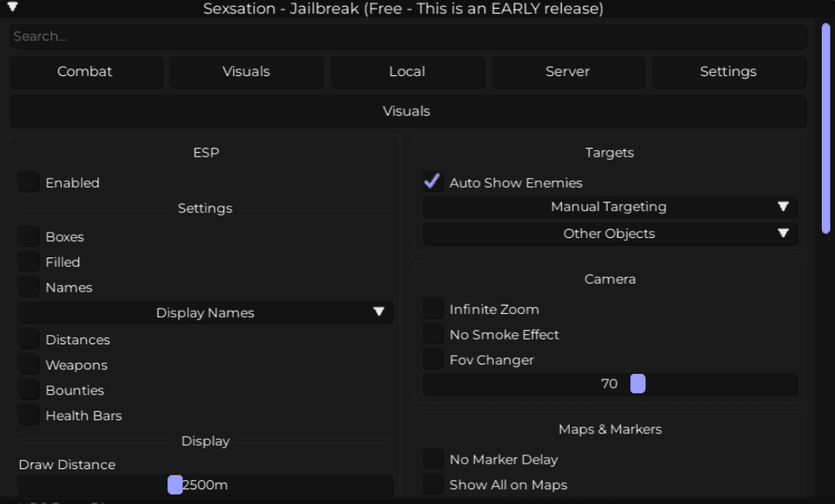The image size is (835, 504).
Task: Expand the Display Names dropdown
Action: pyautogui.click(x=205, y=312)
